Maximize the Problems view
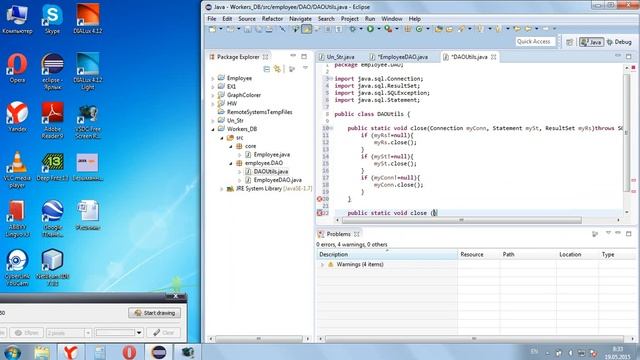Screen dimensions: 640x360 [x=629, y=233]
